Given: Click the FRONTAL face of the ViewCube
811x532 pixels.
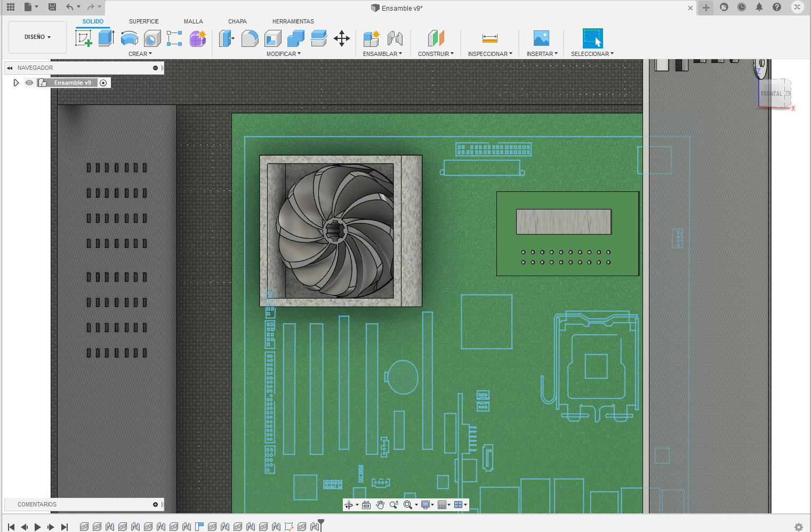Looking at the screenshot, I should tap(771, 94).
